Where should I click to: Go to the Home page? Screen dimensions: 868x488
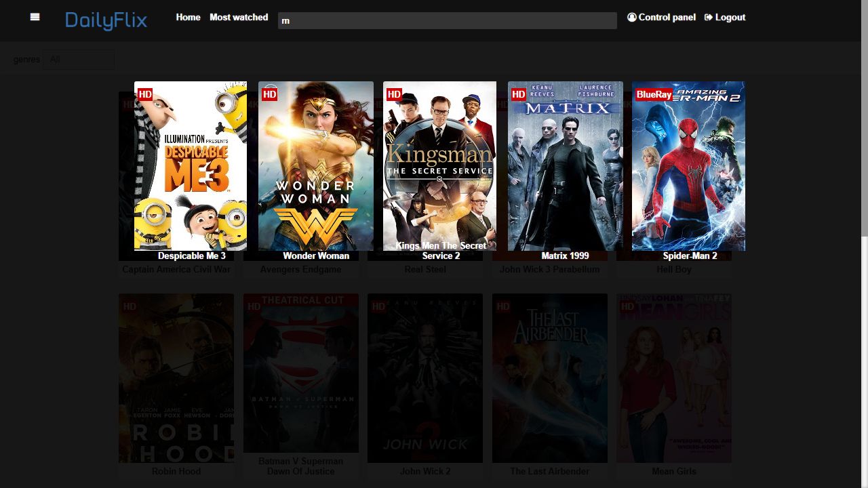click(x=188, y=17)
